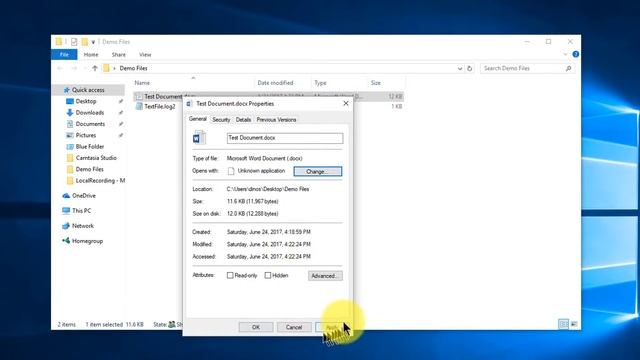Enable the Read-only attribute checkbox
The image size is (640, 360).
(x=230, y=276)
